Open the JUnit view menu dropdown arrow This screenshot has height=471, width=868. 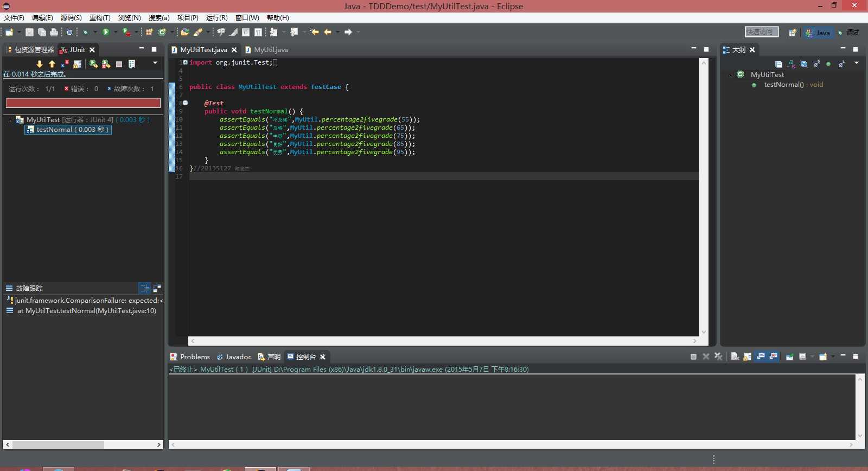click(155, 63)
